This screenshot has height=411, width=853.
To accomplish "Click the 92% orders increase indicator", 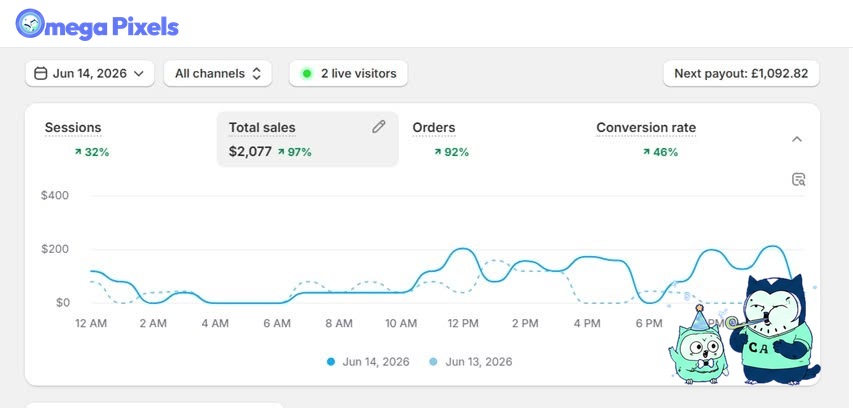I will [452, 152].
